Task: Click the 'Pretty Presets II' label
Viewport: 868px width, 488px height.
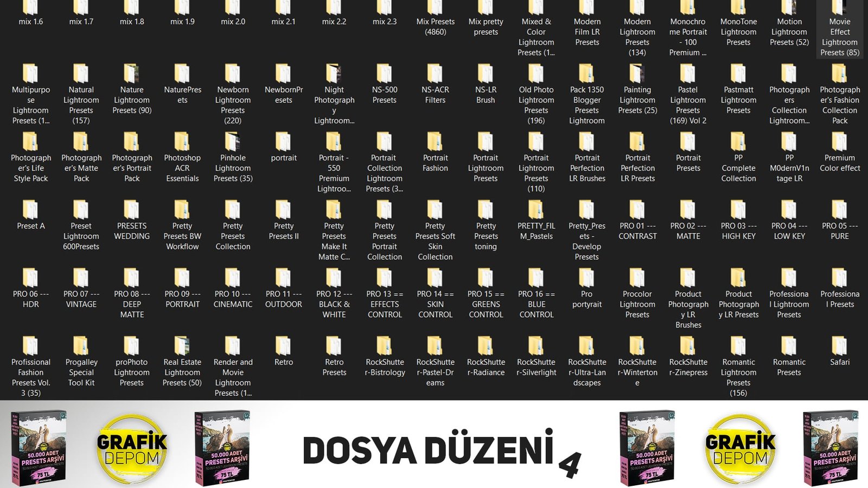Action: 283,231
